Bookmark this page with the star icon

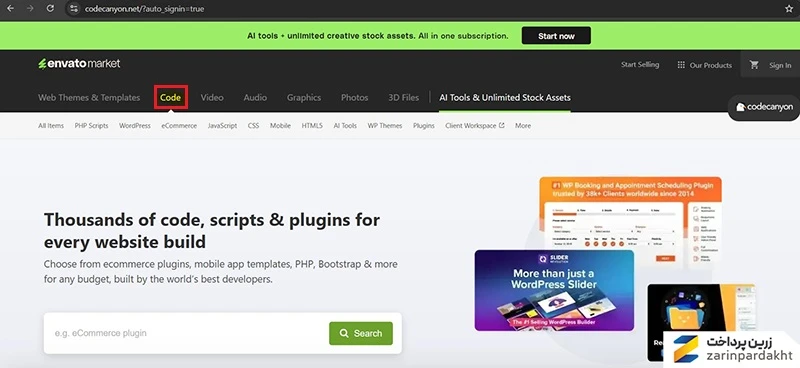[x=789, y=9]
